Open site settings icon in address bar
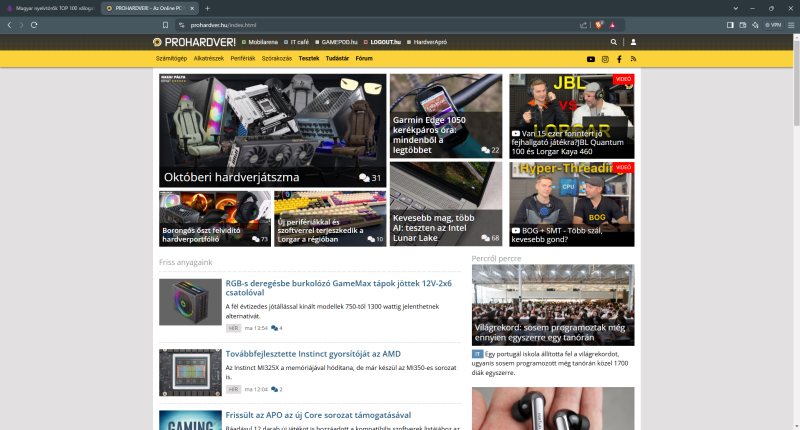Viewport: 800px width, 430px height. (181, 25)
